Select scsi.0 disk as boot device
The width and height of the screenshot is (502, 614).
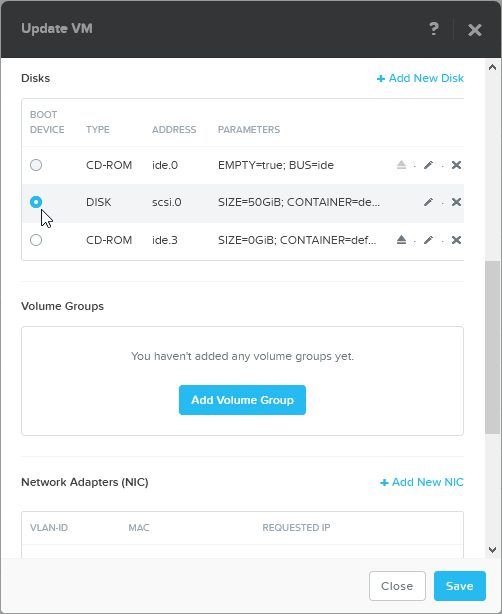pyautogui.click(x=36, y=202)
